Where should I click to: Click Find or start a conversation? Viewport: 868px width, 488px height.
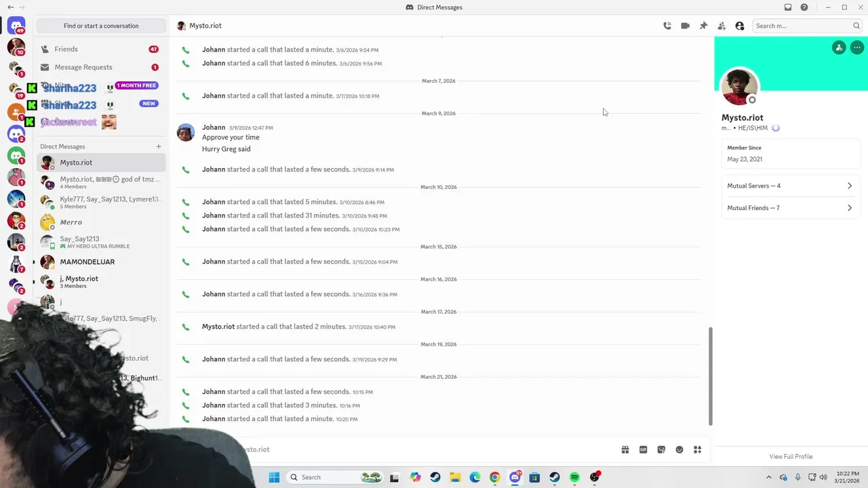click(x=101, y=26)
